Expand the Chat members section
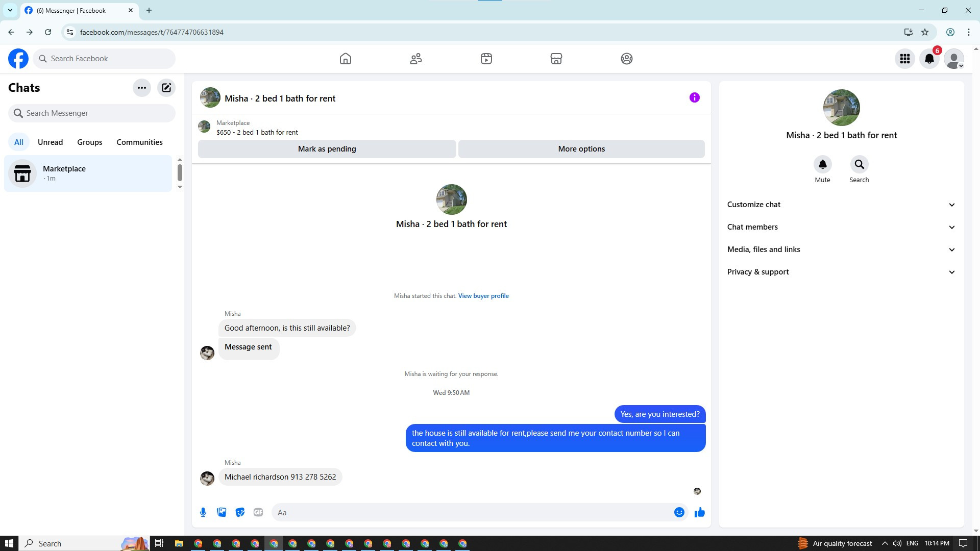Viewport: 980px width, 551px height. click(x=841, y=227)
